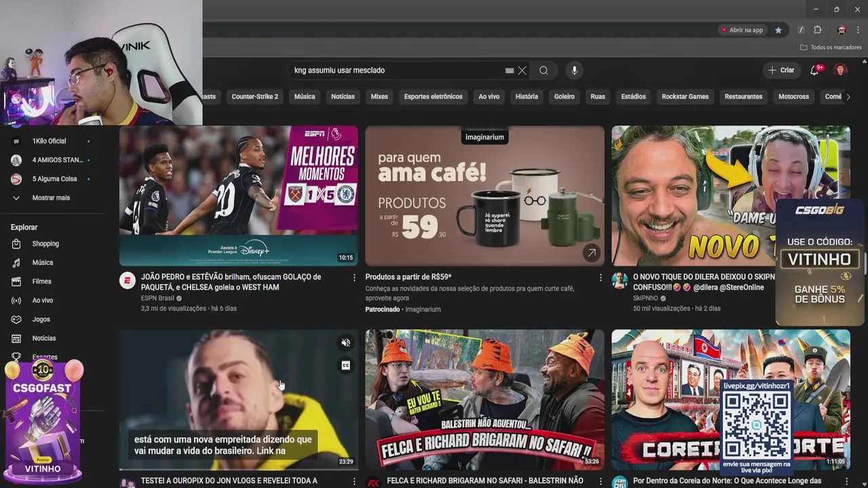
Task: Open options for TESTEI A OUROPIX video
Action: [354, 481]
